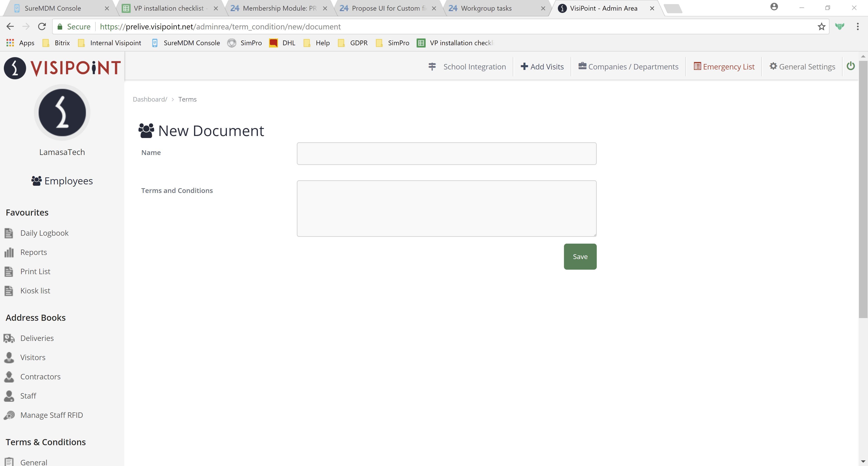The height and width of the screenshot is (466, 868).
Task: Click the Manage Staff RFID fingerprint icon
Action: click(x=9, y=415)
